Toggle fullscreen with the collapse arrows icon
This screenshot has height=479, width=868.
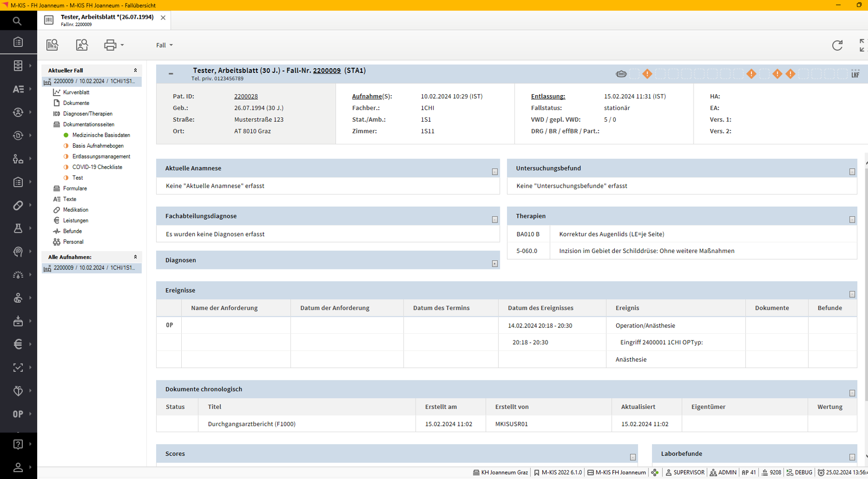coord(862,45)
